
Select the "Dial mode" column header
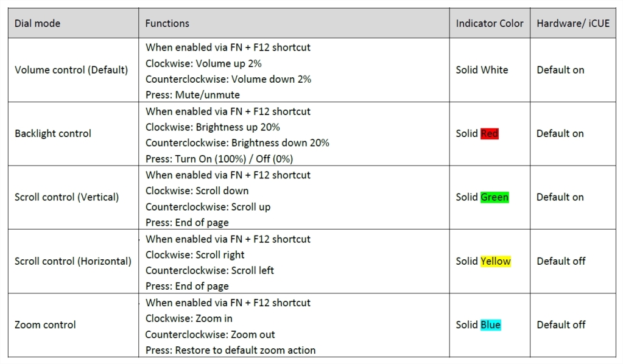pyautogui.click(x=38, y=24)
